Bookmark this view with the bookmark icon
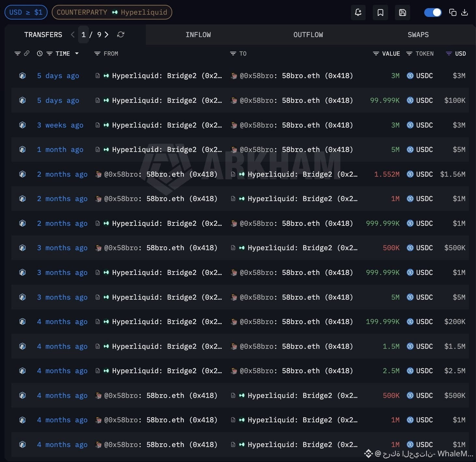Image resolution: width=476 pixels, height=462 pixels. point(380,13)
